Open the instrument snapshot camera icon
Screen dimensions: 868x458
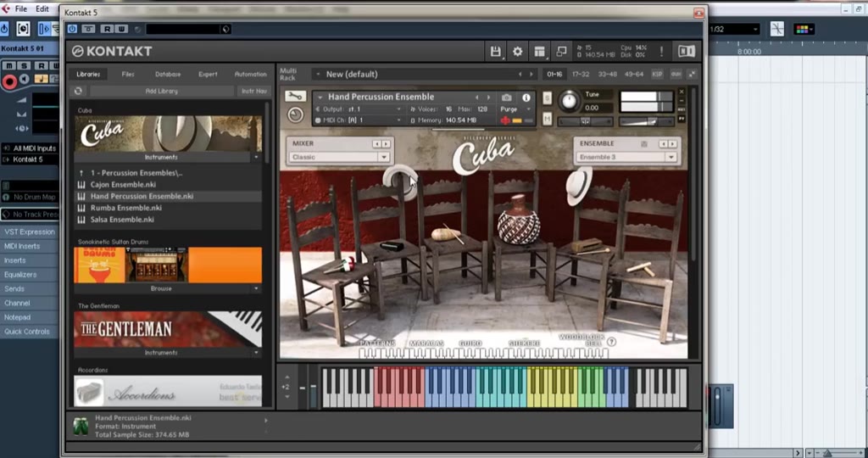pyautogui.click(x=507, y=98)
